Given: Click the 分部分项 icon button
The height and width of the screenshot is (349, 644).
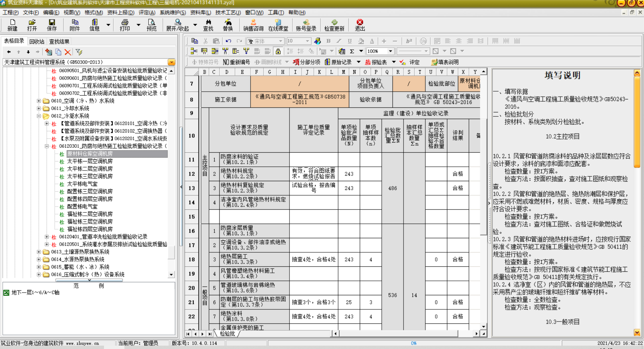Looking at the screenshot, I should pyautogui.click(x=306, y=62).
